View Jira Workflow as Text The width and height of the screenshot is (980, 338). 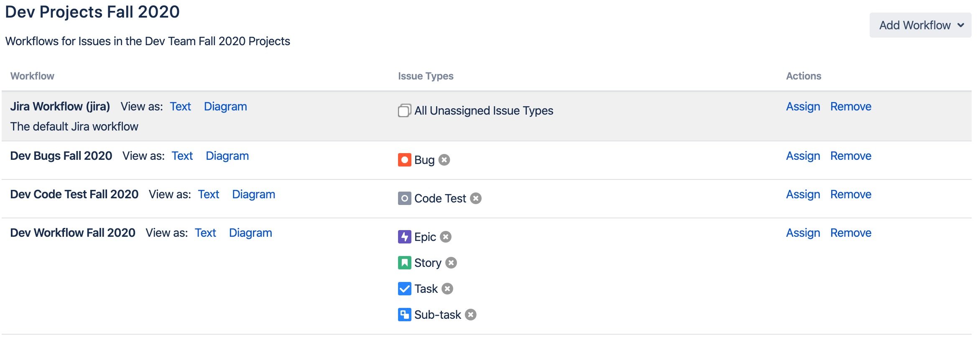click(x=180, y=107)
